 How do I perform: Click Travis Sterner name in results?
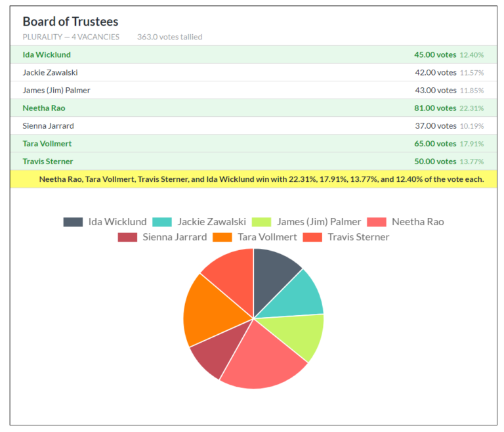pyautogui.click(x=48, y=161)
